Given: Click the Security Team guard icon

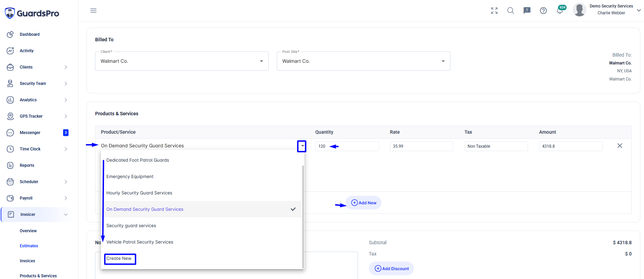Looking at the screenshot, I should point(10,84).
